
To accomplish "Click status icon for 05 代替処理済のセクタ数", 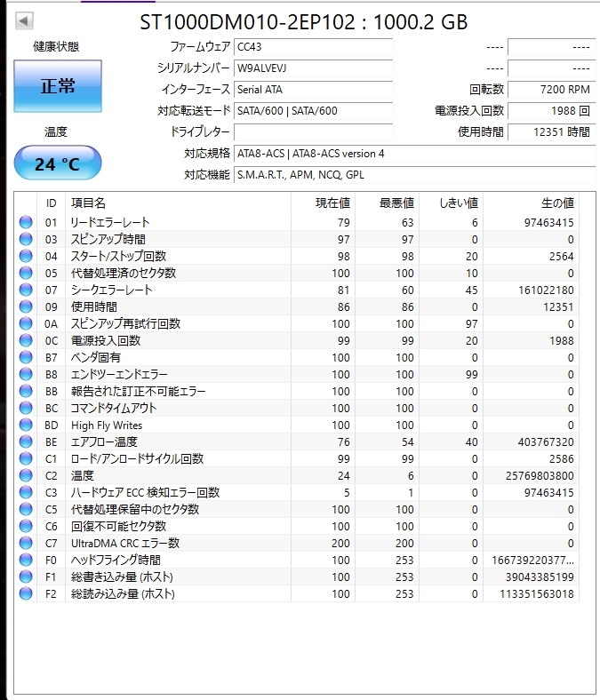I will point(26,273).
